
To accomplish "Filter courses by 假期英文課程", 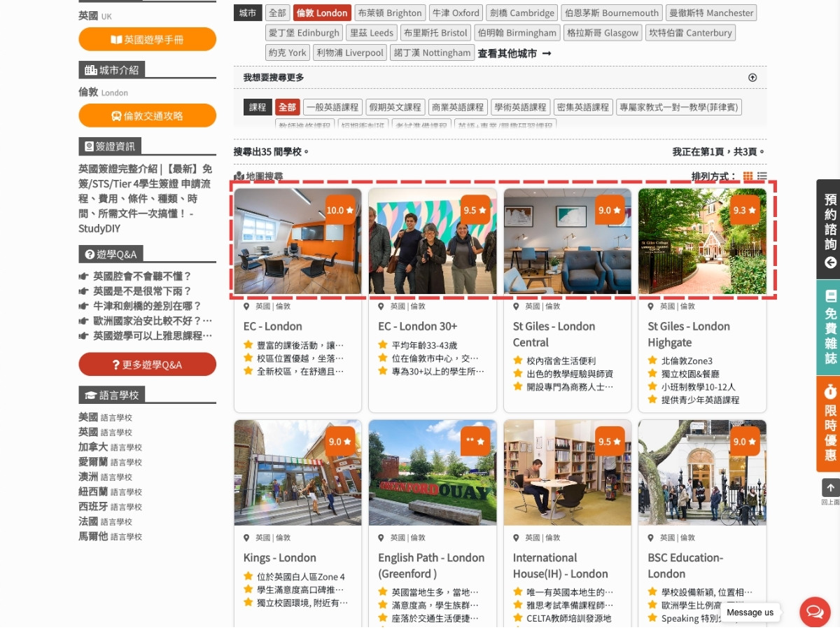I will coord(395,107).
